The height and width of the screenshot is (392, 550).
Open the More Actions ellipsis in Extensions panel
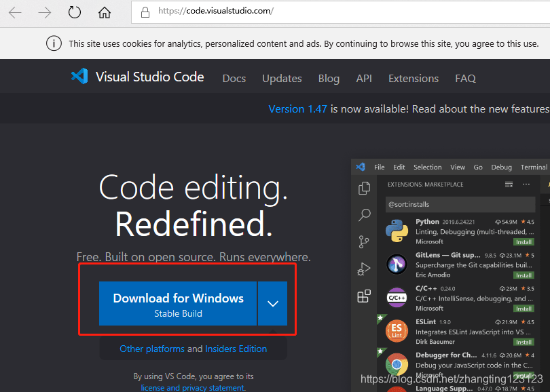[526, 184]
